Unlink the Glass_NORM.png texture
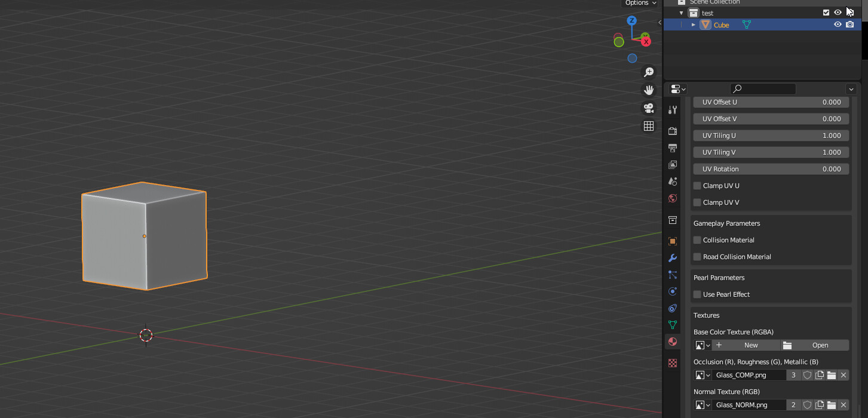868x418 pixels. point(844,405)
